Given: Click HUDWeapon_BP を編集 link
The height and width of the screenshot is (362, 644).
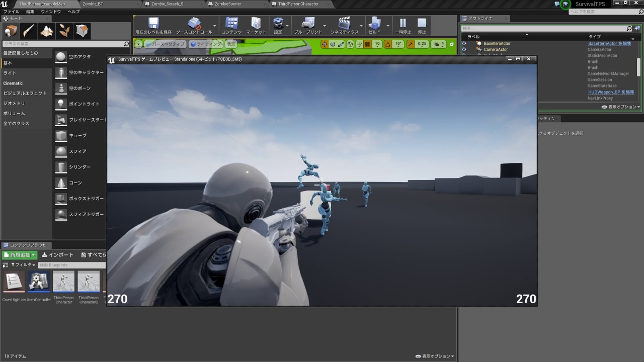Looking at the screenshot, I should click(611, 92).
